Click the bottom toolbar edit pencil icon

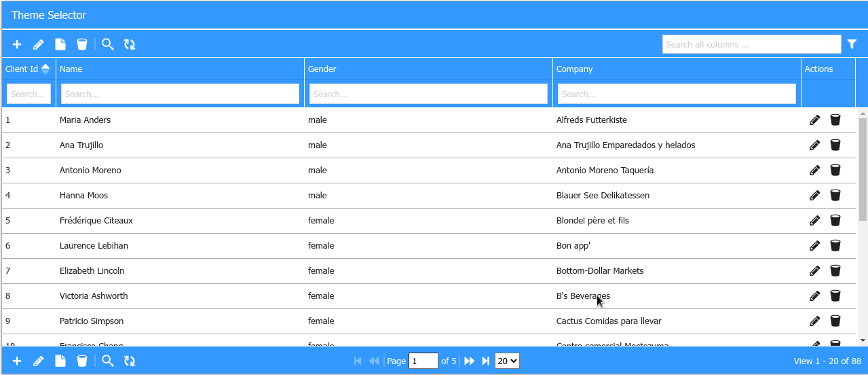pos(39,361)
